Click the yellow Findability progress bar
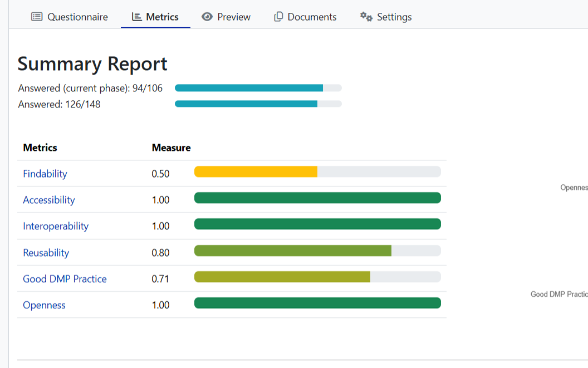 tap(256, 171)
